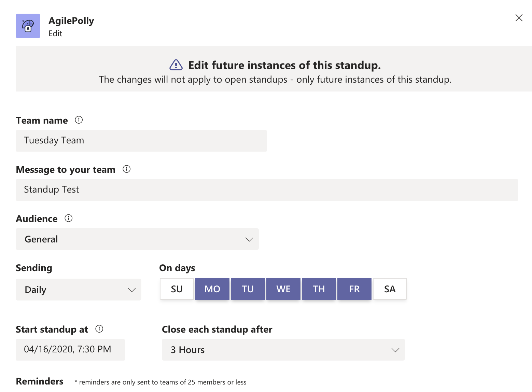The width and height of the screenshot is (532, 392).
Task: Open the Sending dropdown showing Daily
Action: pyautogui.click(x=79, y=290)
